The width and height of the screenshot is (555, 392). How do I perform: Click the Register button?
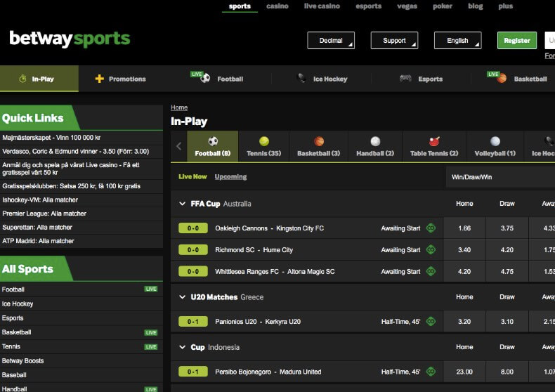(x=517, y=40)
